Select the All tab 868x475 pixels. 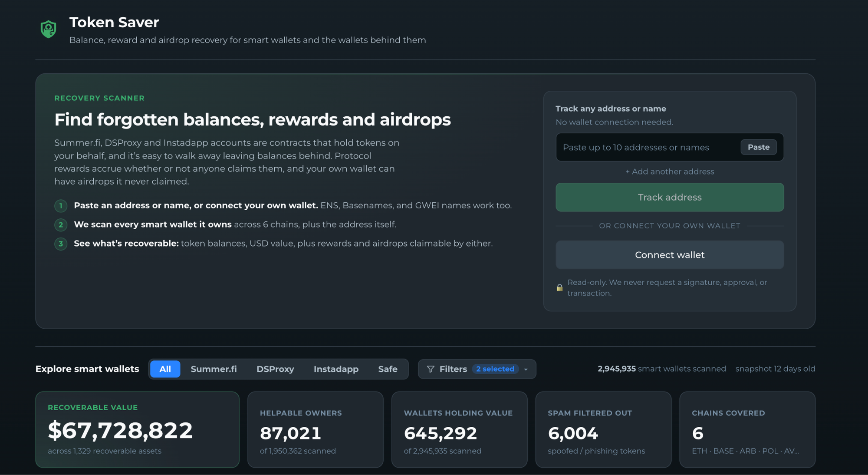tap(165, 369)
